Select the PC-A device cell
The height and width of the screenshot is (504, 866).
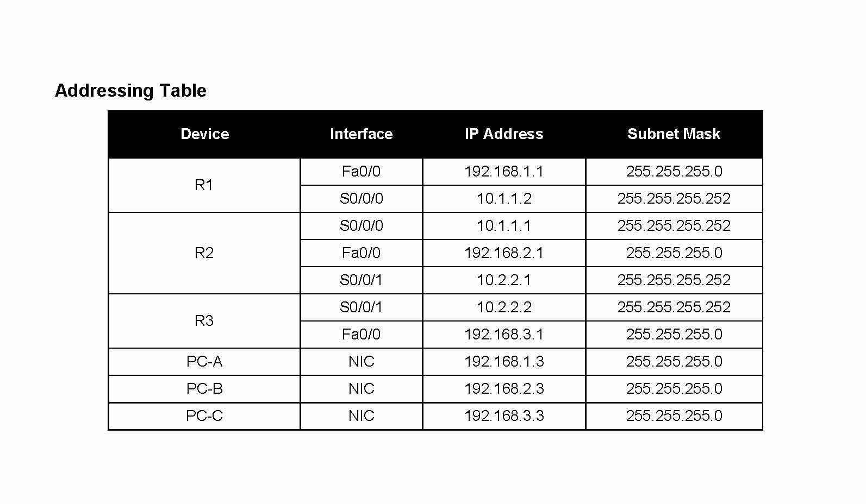pyautogui.click(x=204, y=362)
